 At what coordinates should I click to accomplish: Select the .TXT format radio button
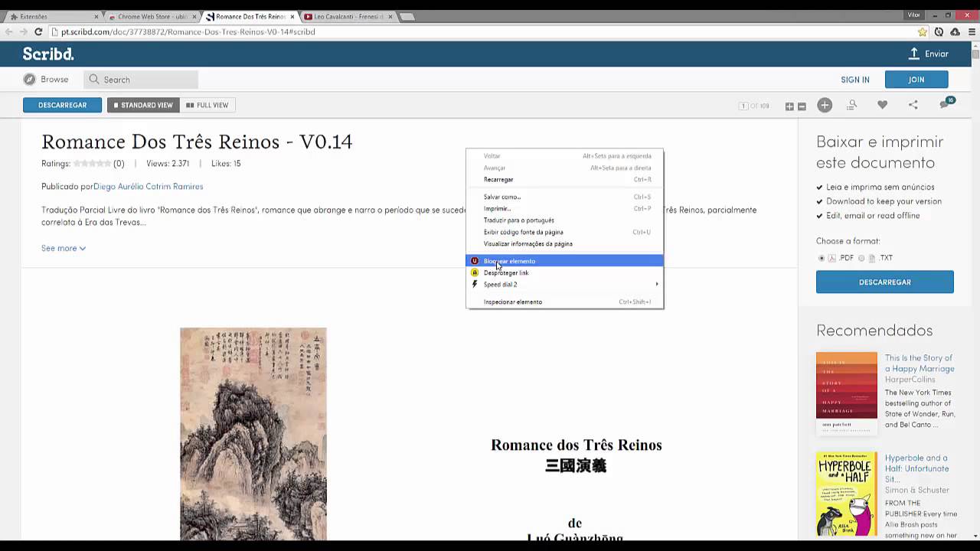[861, 258]
